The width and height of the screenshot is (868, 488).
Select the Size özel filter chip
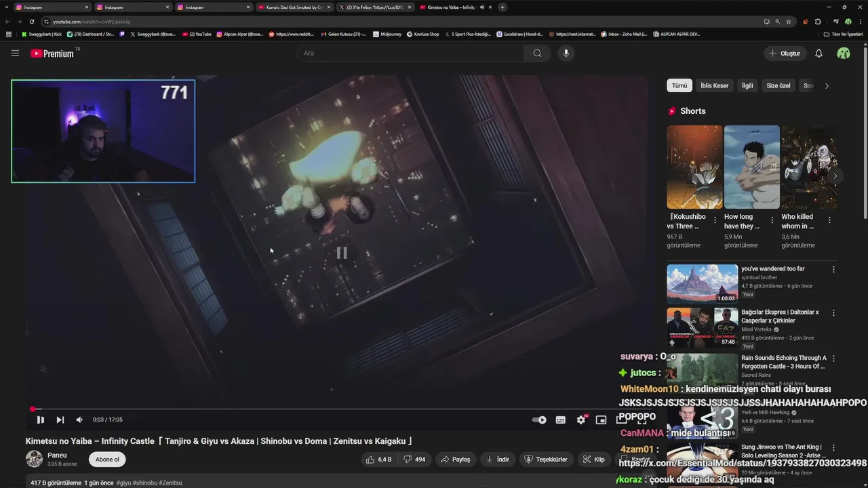(778, 85)
